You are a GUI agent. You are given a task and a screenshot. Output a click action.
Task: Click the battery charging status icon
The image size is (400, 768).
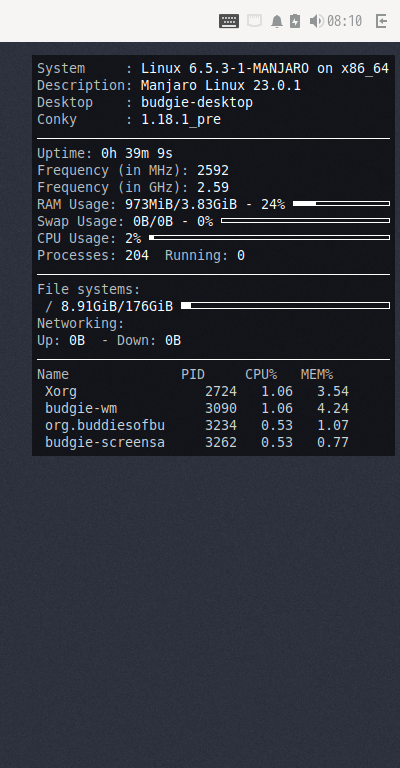click(295, 21)
